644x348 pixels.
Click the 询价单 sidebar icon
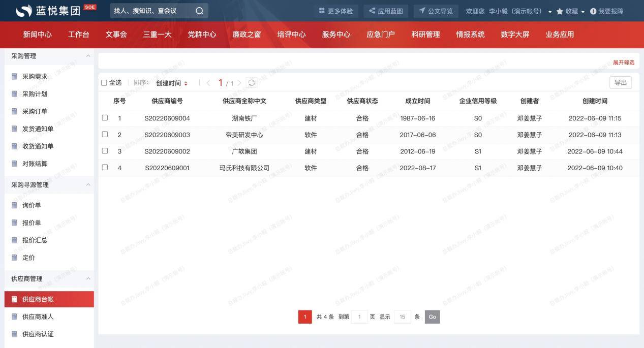(x=14, y=205)
